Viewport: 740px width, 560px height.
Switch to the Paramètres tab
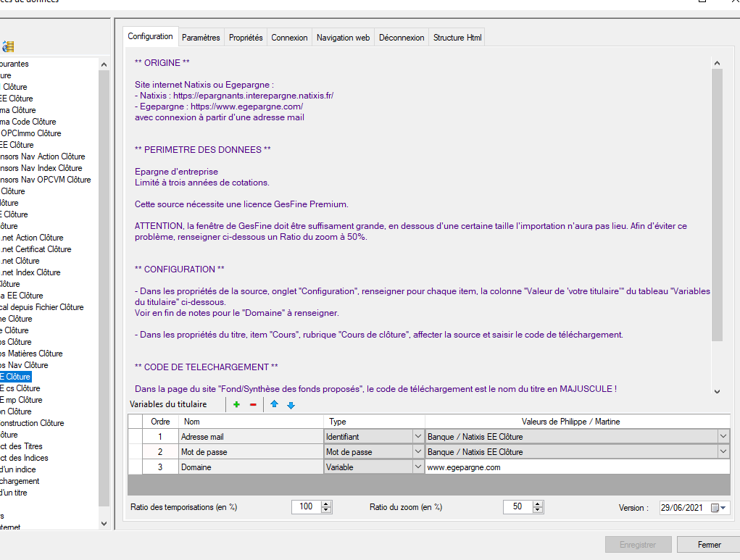click(201, 38)
